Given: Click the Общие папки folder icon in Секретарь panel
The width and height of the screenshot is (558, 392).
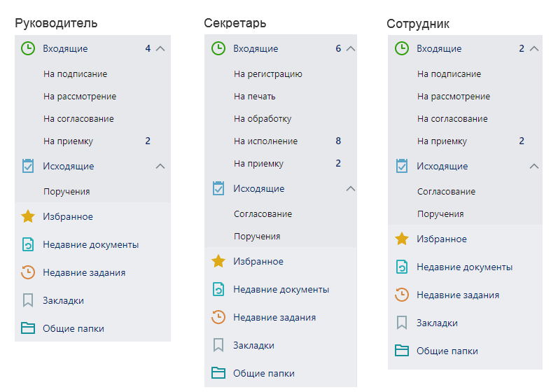Looking at the screenshot, I should [218, 373].
